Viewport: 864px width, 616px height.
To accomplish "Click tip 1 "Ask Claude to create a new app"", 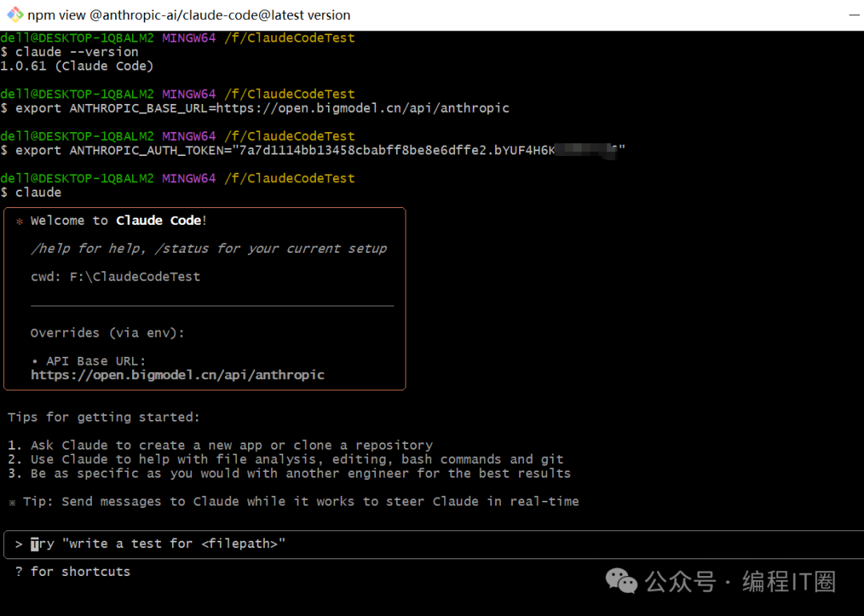I will tap(221, 445).
